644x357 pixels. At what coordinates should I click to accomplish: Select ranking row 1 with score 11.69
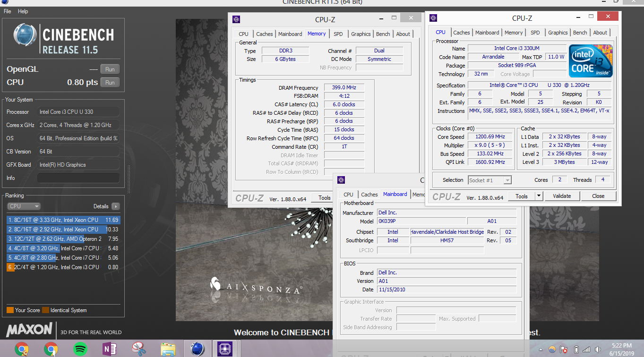tap(63, 220)
